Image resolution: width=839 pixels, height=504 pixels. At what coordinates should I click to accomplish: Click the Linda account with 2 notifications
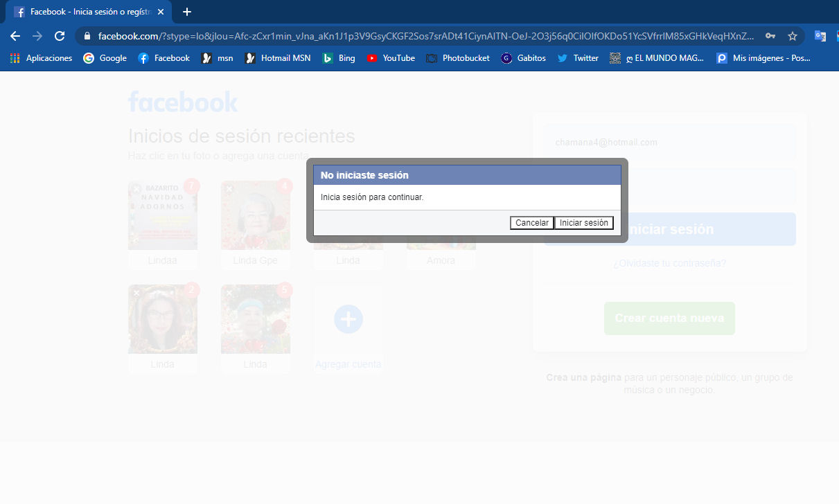[163, 319]
